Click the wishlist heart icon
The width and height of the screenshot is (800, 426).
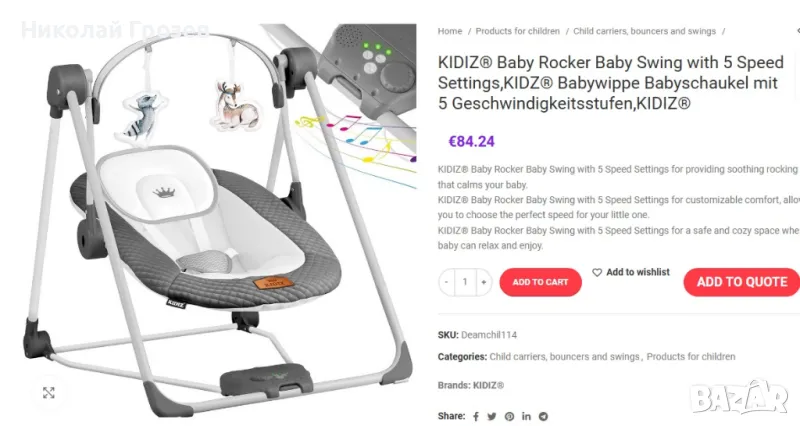pyautogui.click(x=597, y=272)
